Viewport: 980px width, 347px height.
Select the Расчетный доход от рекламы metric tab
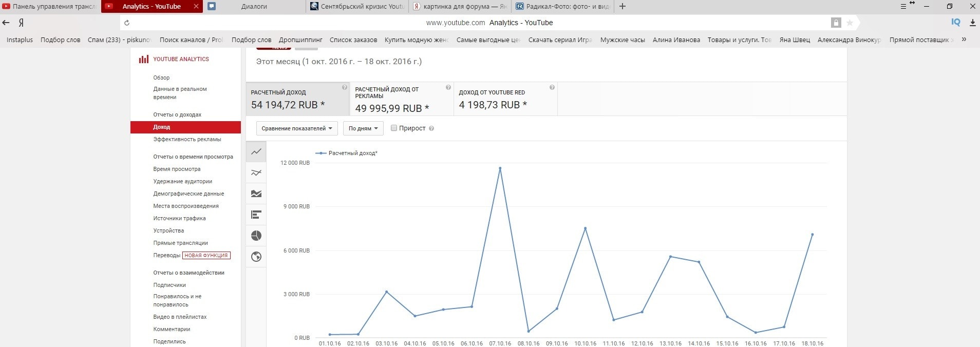(401, 99)
